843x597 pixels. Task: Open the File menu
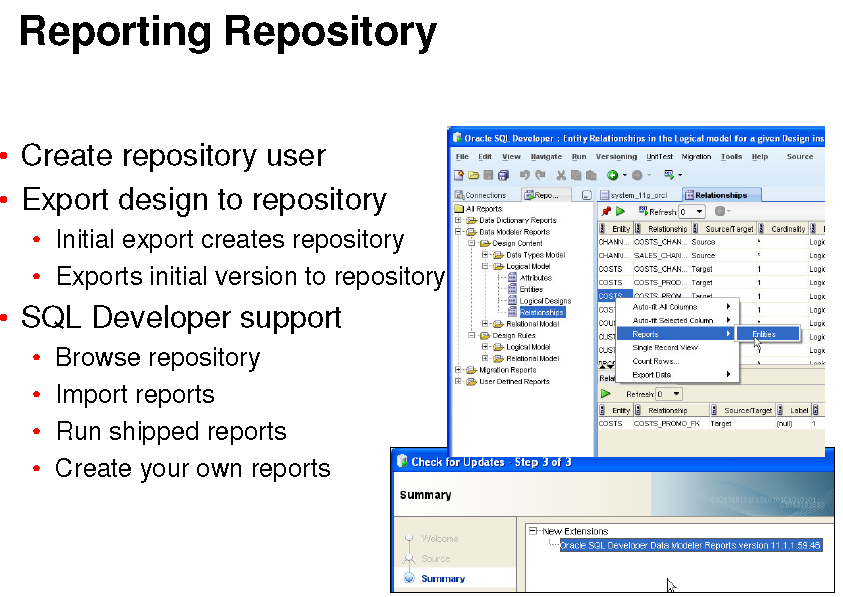(x=462, y=157)
